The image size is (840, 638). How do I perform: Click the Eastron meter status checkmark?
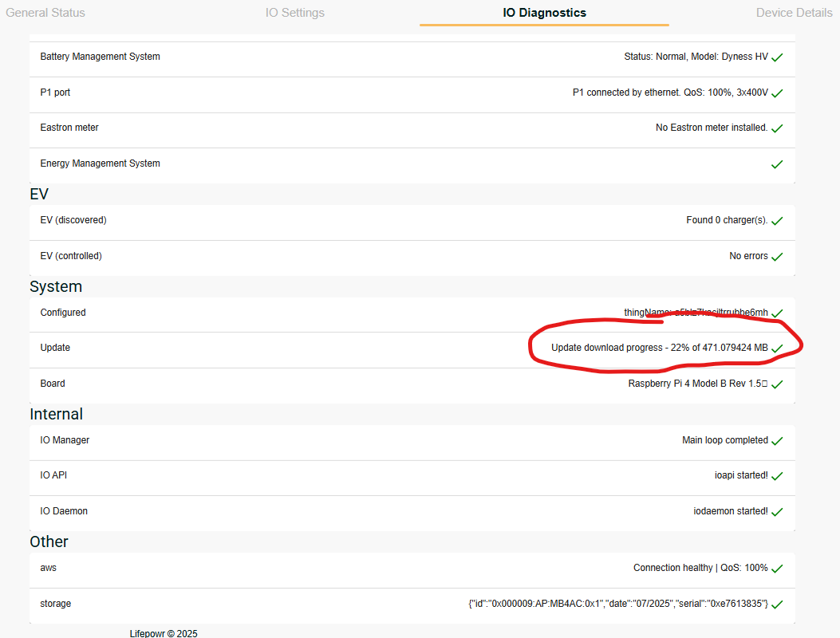(777, 128)
